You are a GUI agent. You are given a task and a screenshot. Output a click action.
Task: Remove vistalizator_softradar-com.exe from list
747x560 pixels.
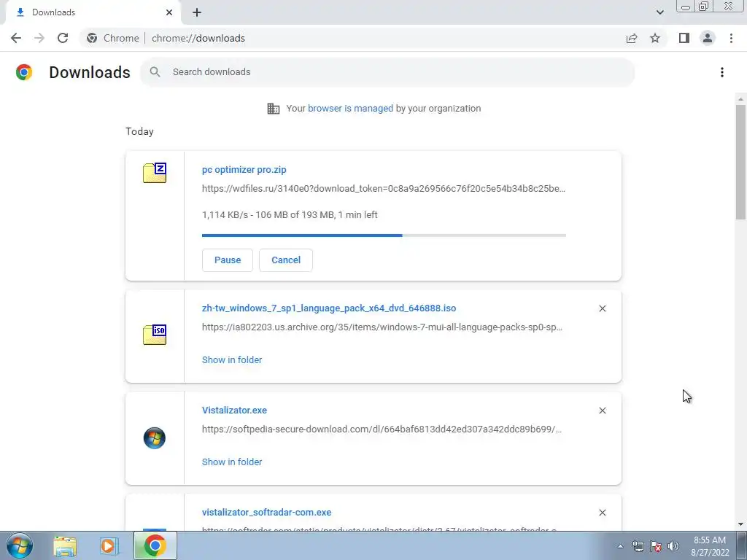tap(602, 513)
